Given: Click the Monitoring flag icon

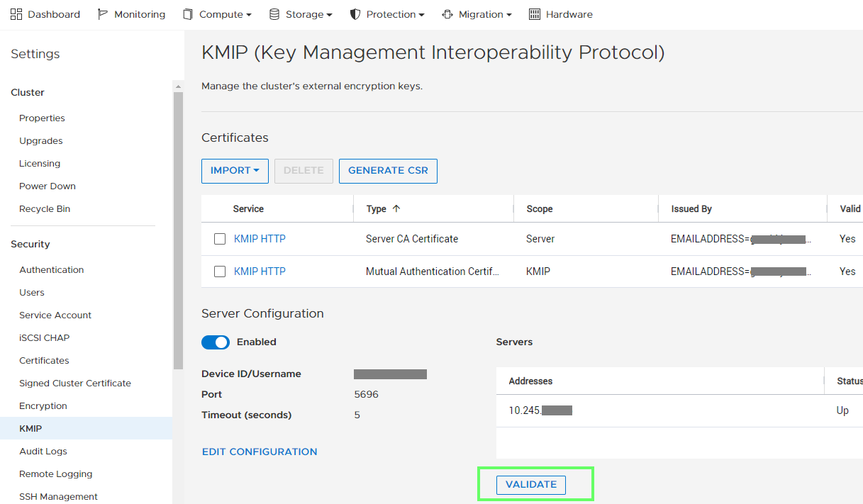Looking at the screenshot, I should [103, 14].
